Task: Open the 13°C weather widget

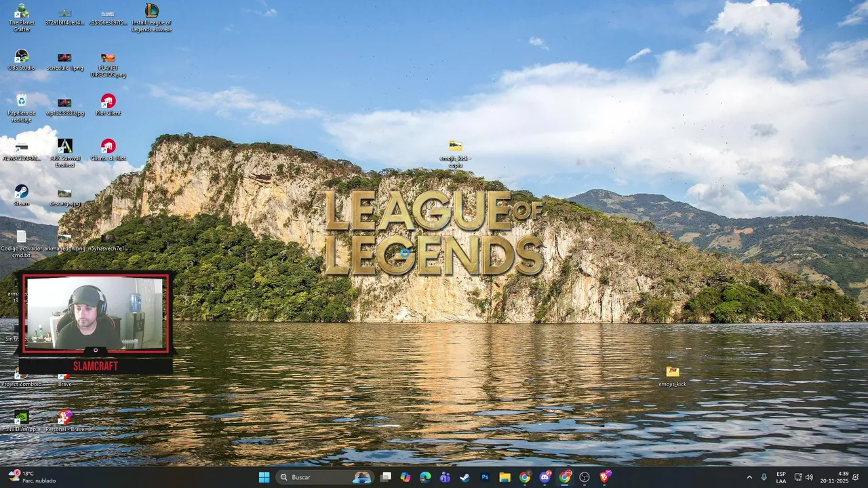Action: pos(31,477)
